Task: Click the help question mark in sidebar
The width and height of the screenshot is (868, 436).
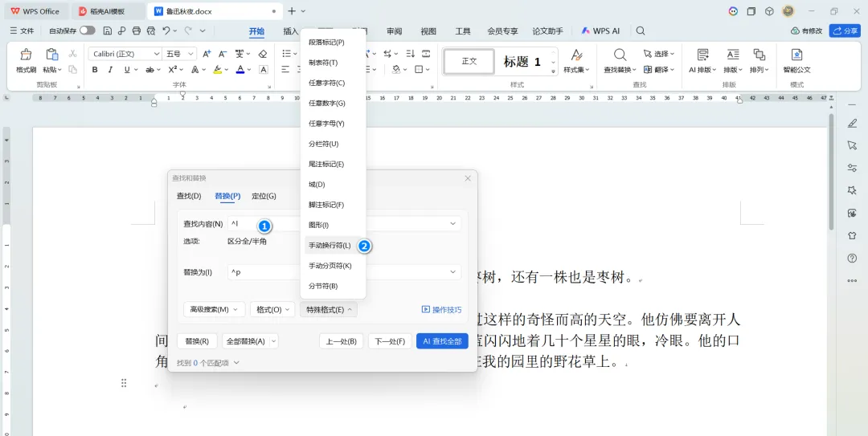Action: (x=852, y=258)
